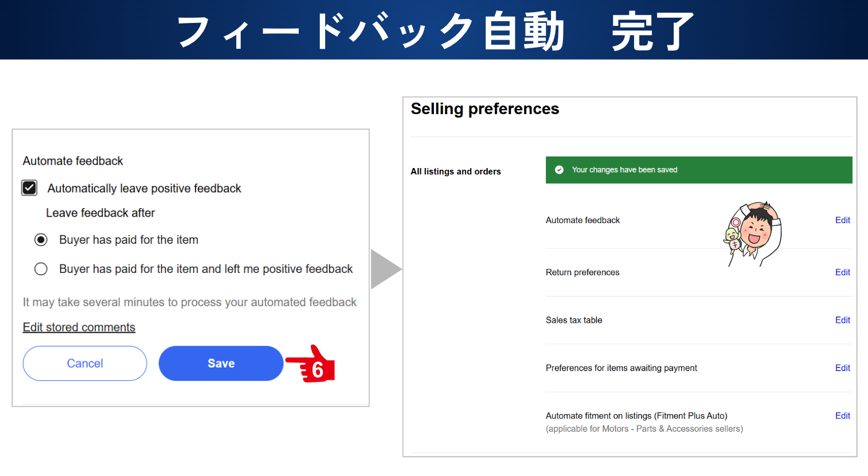Click the cartoon man mascot illustration
This screenshot has width=868, height=476.
click(x=753, y=233)
